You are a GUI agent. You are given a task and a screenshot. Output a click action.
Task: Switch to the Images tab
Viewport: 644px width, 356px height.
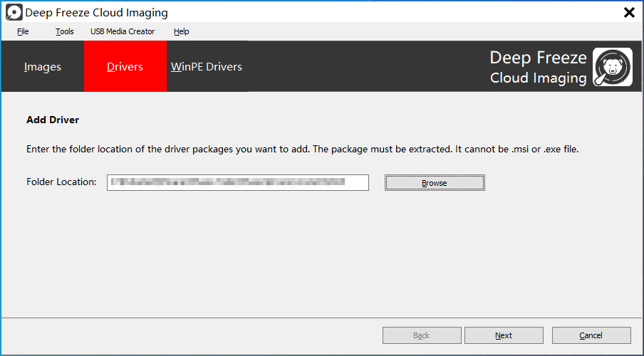[x=43, y=66]
